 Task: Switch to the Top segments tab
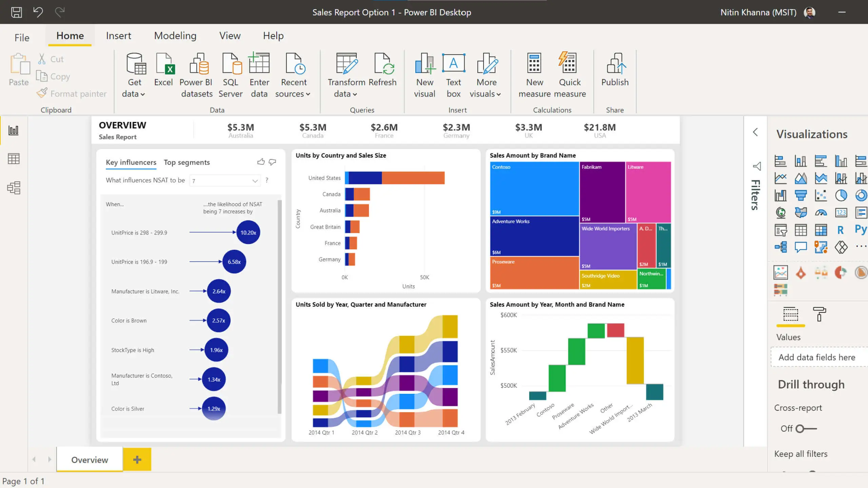[x=186, y=162]
